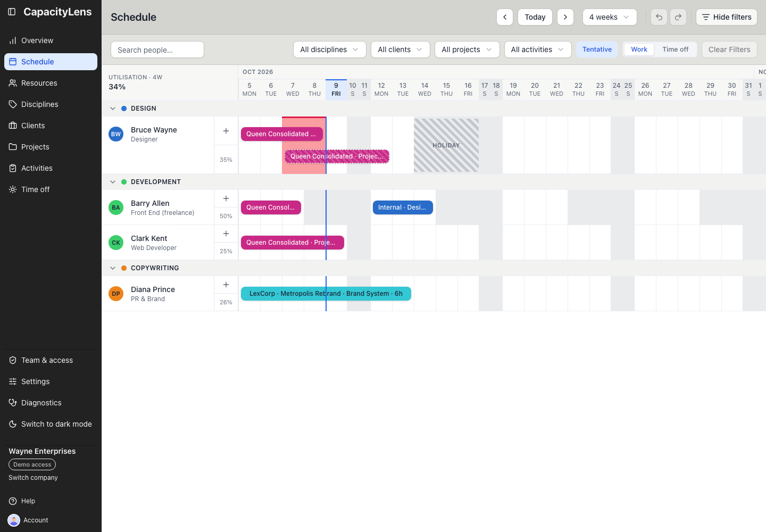Click the Diagnostics stethoscope icon
766x532 pixels.
point(13,403)
